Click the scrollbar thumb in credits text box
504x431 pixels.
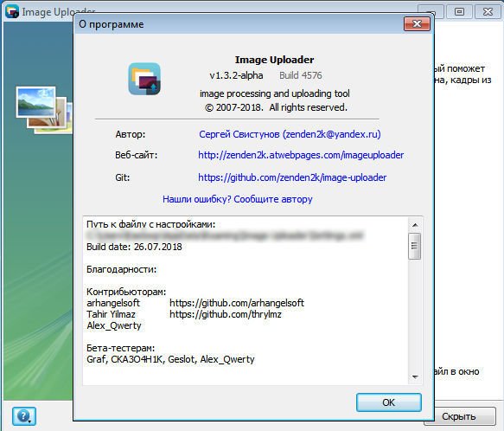tap(415, 246)
